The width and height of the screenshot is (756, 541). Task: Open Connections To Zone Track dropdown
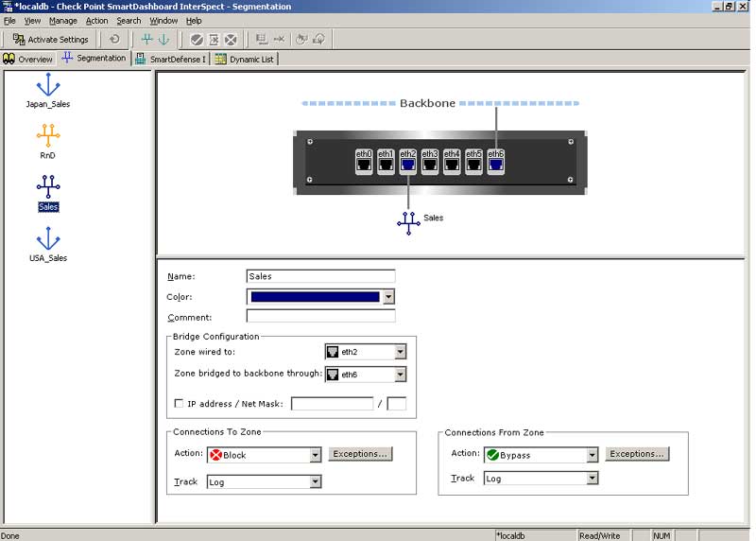[x=315, y=481]
